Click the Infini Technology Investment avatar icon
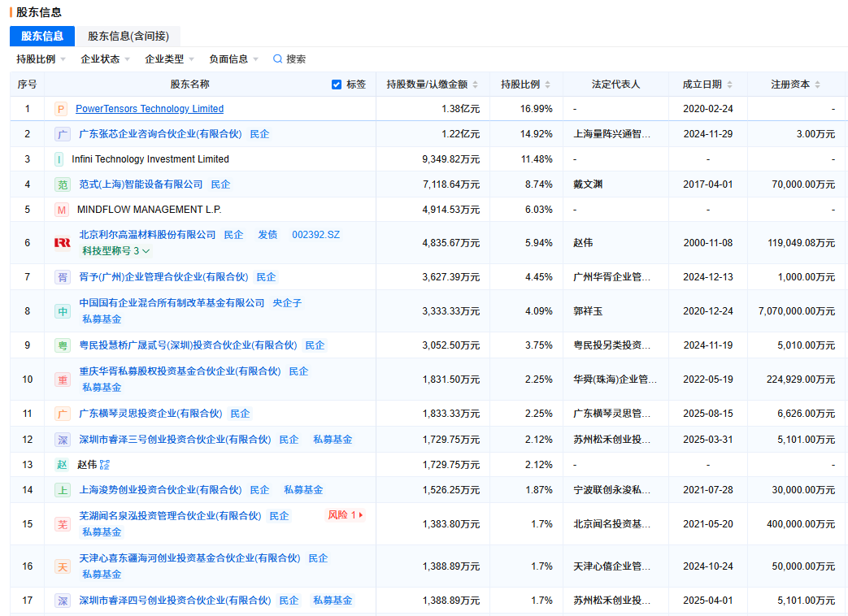 59,159
